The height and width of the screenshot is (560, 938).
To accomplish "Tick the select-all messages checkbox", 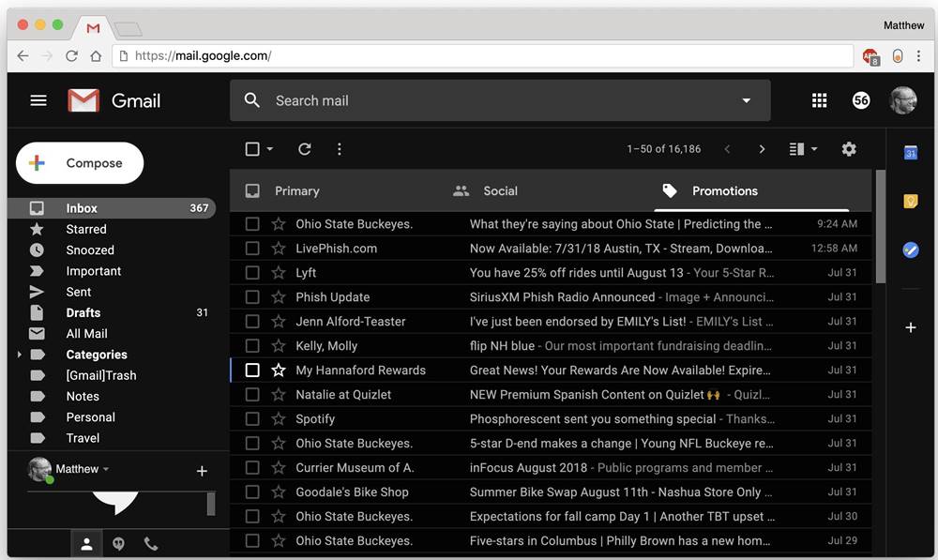I will [252, 149].
